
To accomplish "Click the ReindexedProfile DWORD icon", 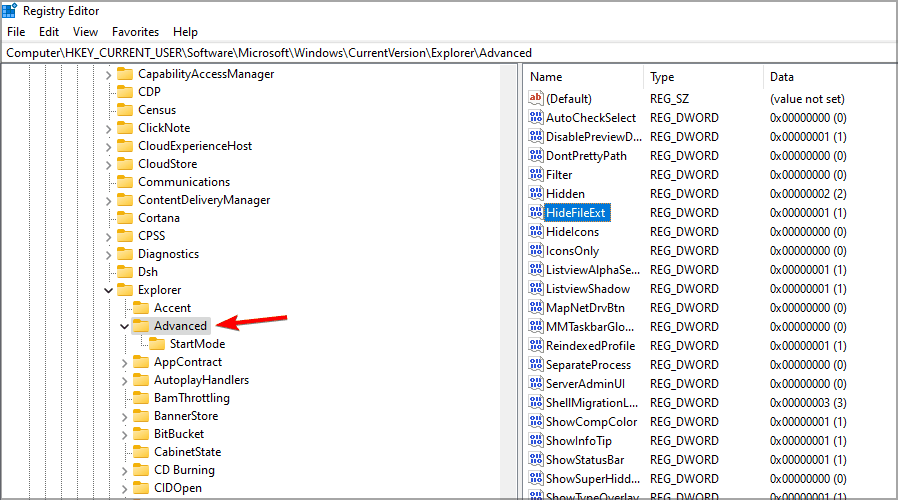I will coord(535,345).
